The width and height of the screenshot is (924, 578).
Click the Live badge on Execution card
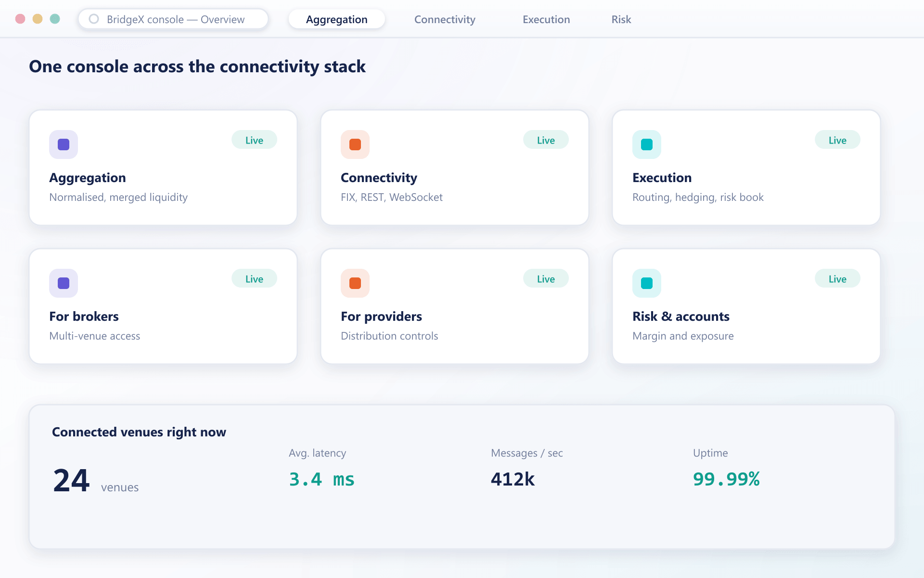click(x=837, y=140)
